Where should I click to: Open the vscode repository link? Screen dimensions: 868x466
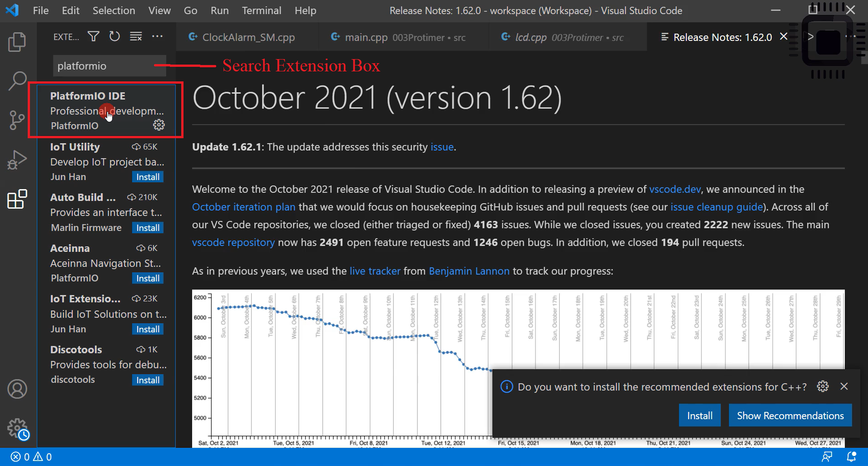(233, 242)
